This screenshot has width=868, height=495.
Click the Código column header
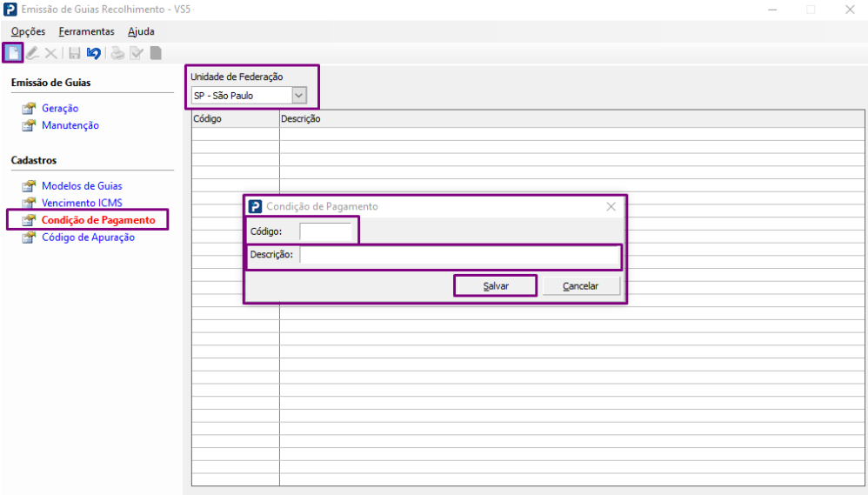click(236, 119)
